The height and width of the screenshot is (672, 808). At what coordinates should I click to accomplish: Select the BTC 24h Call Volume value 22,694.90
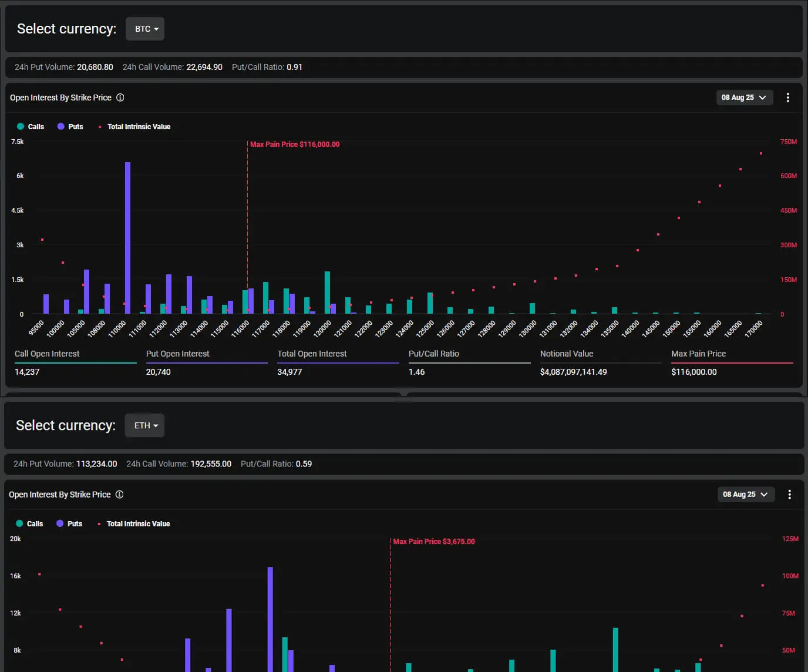tap(204, 67)
